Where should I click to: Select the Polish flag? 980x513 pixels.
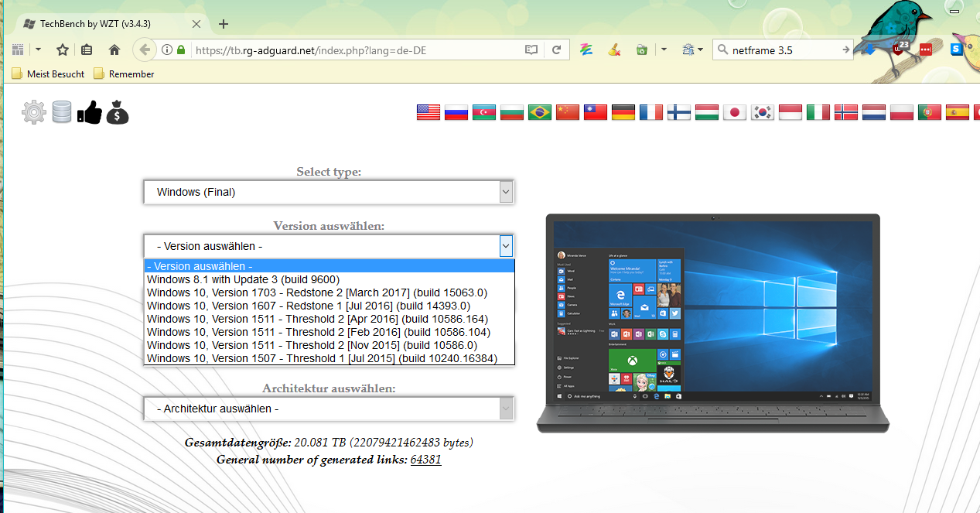click(x=902, y=112)
